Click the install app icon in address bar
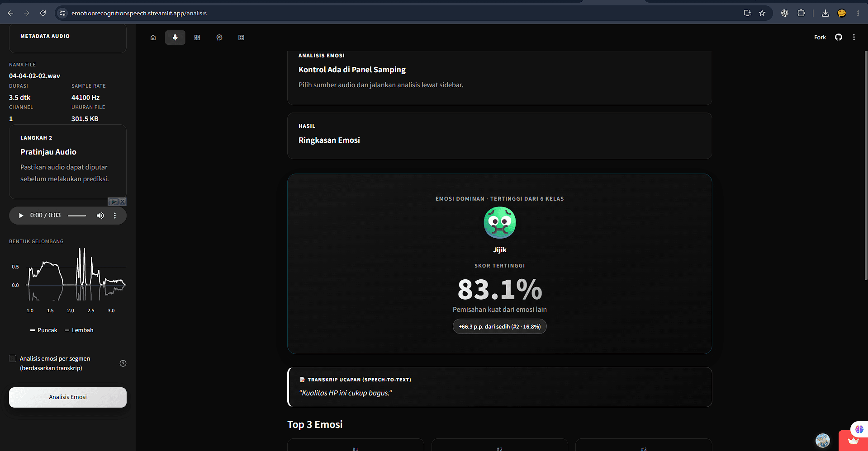The image size is (868, 451). pos(748,13)
